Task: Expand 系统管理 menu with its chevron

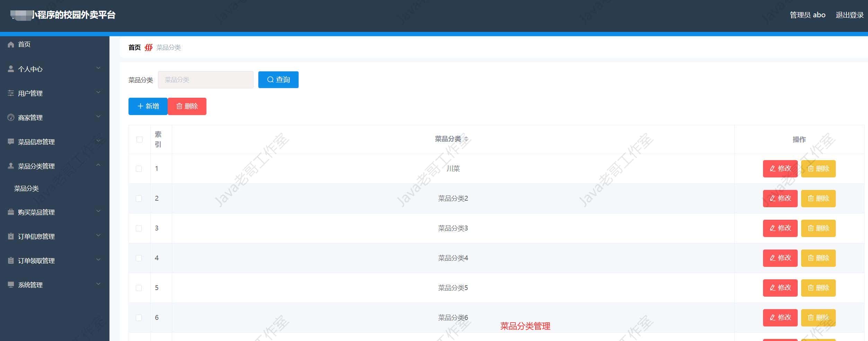Action: pyautogui.click(x=98, y=284)
